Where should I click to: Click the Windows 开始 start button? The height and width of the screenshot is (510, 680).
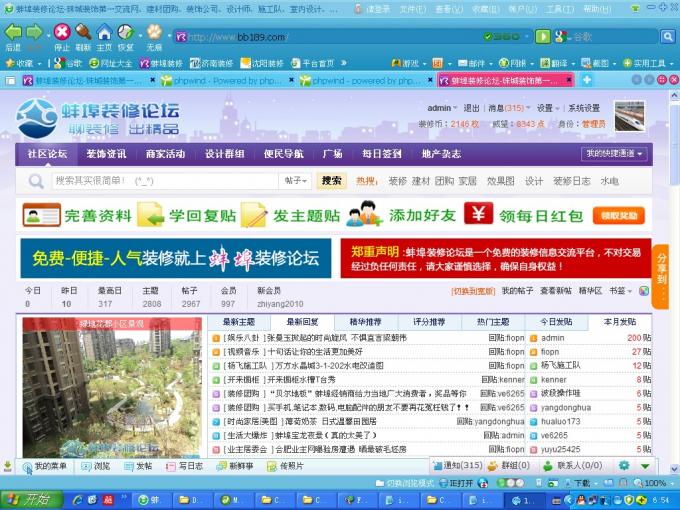tap(31, 500)
